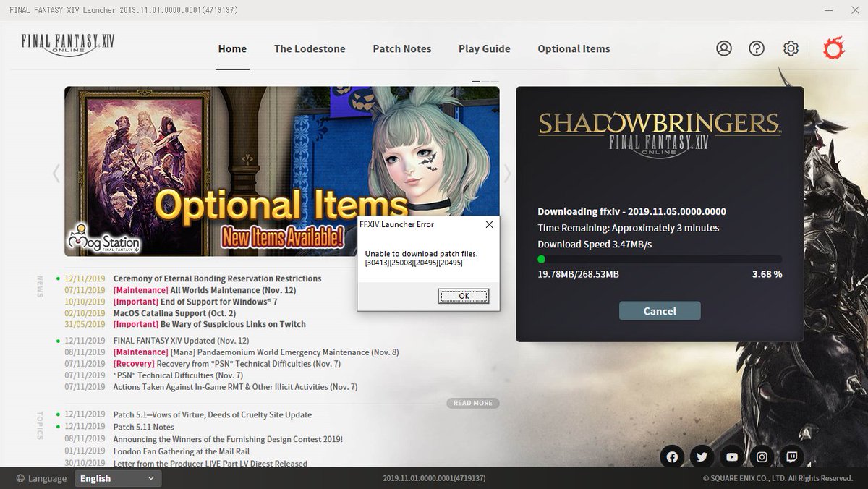Cancel the patch download
This screenshot has width=868, height=489.
(660, 311)
